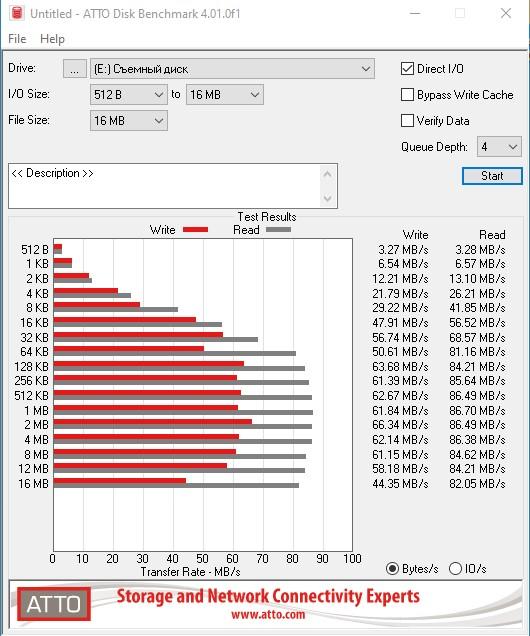
Task: Maximize the benchmark window
Action: pyautogui.click(x=460, y=13)
